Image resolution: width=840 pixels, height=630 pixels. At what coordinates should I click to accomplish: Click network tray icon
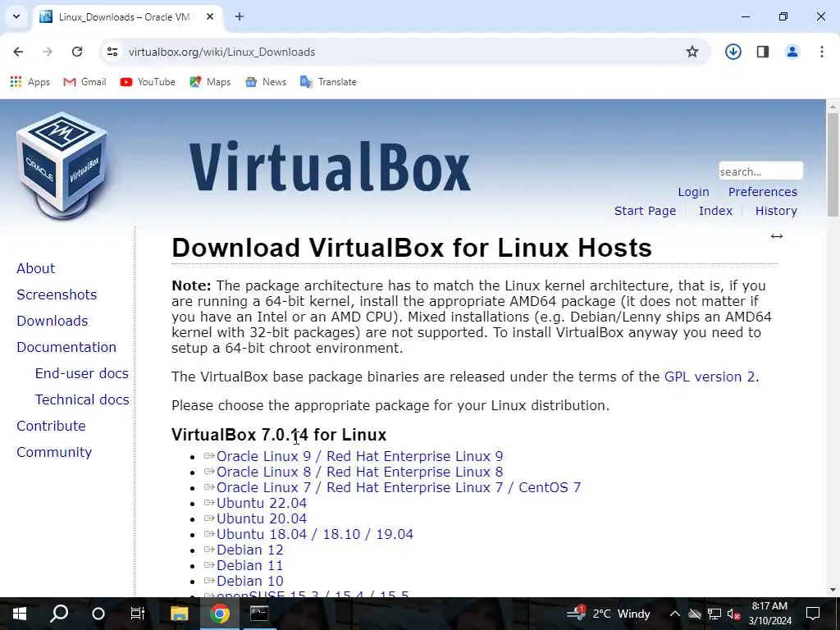(714, 614)
